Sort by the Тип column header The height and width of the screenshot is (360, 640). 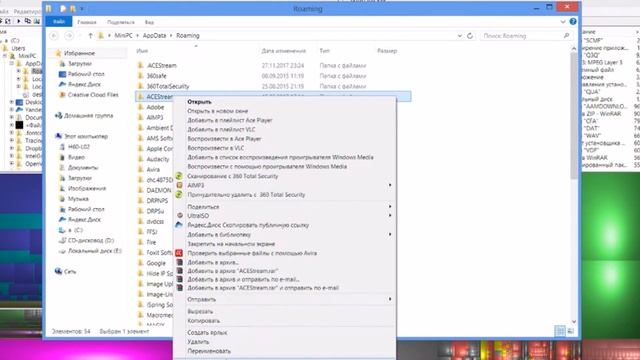coord(324,51)
